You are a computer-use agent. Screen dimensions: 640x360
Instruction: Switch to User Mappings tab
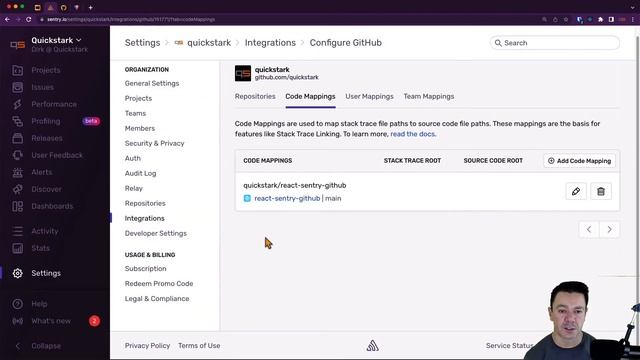[369, 97]
